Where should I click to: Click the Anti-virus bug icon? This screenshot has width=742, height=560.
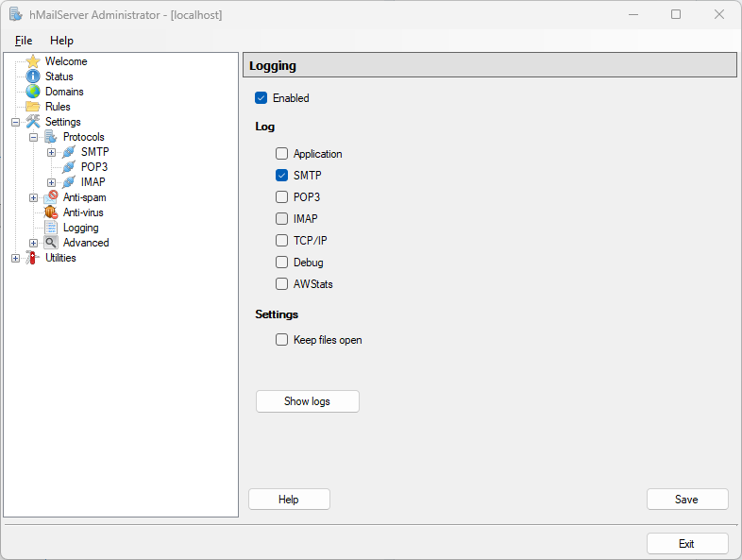51,212
